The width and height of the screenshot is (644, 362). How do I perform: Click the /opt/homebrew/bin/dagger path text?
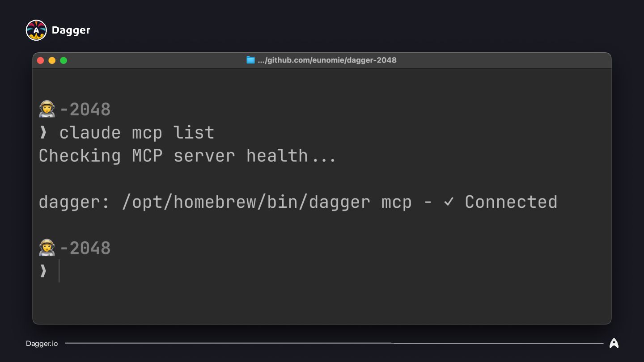click(246, 202)
